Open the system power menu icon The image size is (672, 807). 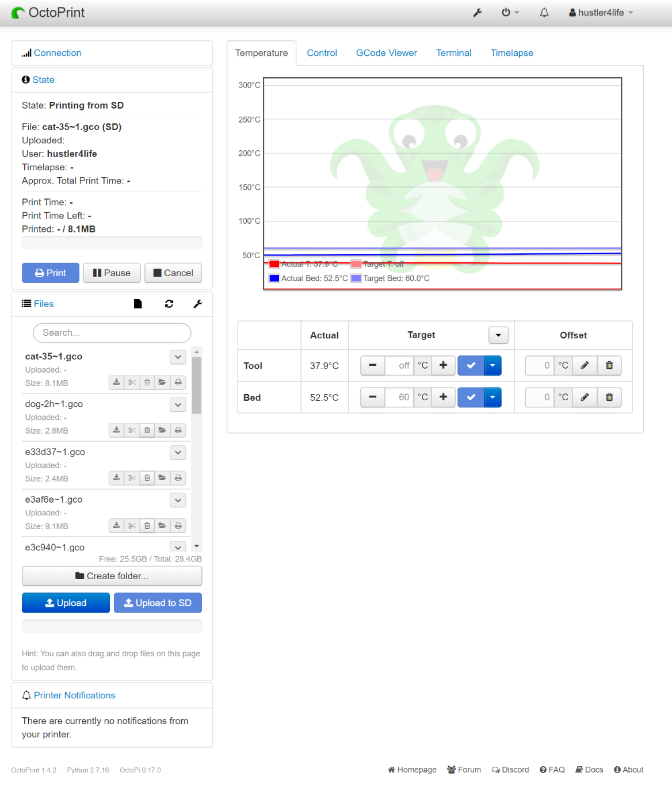click(x=509, y=13)
